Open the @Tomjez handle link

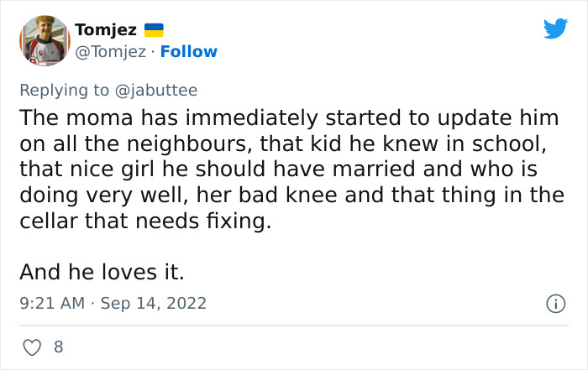coord(110,52)
